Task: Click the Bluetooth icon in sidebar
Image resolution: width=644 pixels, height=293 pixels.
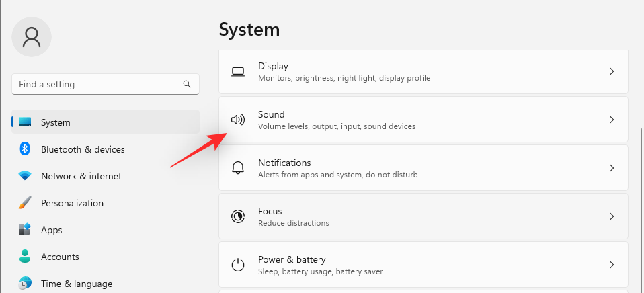Action: 25,149
